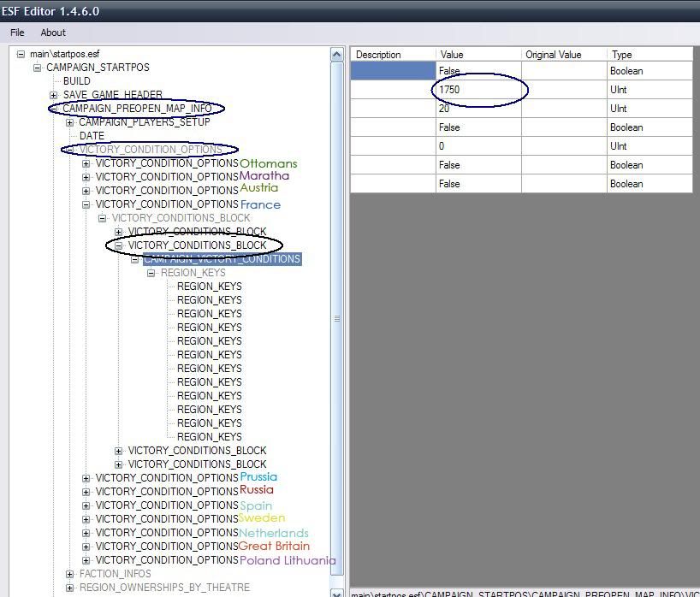This screenshot has width=700, height=597.
Task: Click the Type column header
Action: [x=648, y=55]
